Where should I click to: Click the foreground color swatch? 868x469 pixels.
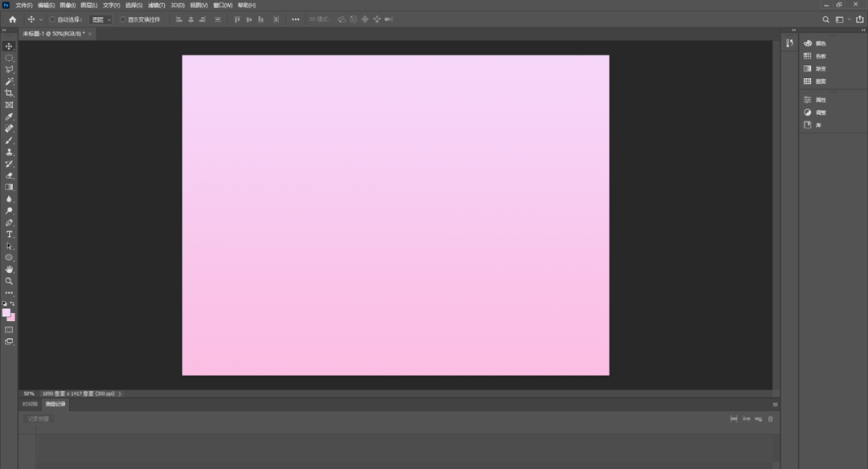point(6,312)
